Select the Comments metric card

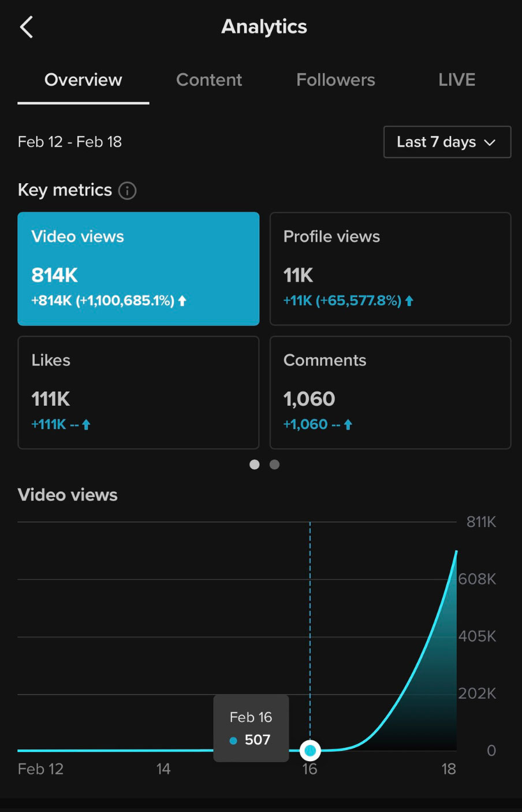pos(390,392)
